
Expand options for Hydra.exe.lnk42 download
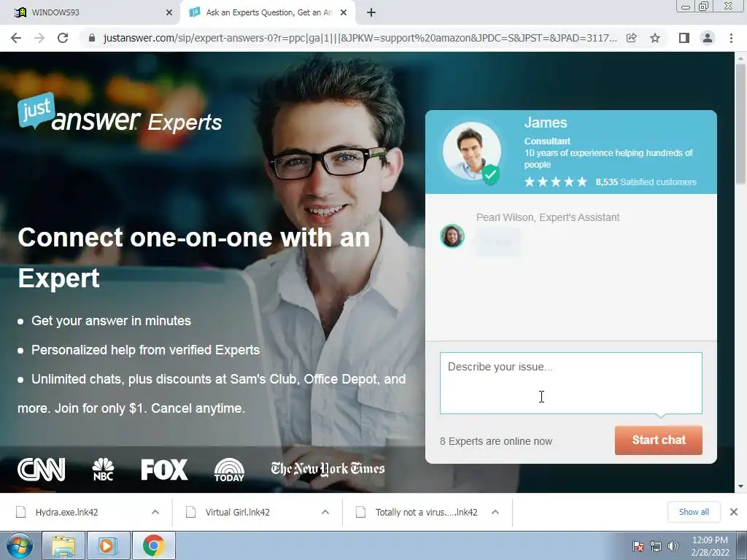pyautogui.click(x=155, y=513)
